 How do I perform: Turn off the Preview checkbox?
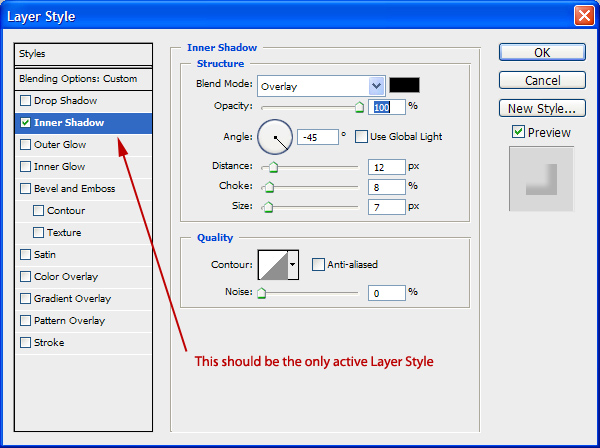coord(518,132)
